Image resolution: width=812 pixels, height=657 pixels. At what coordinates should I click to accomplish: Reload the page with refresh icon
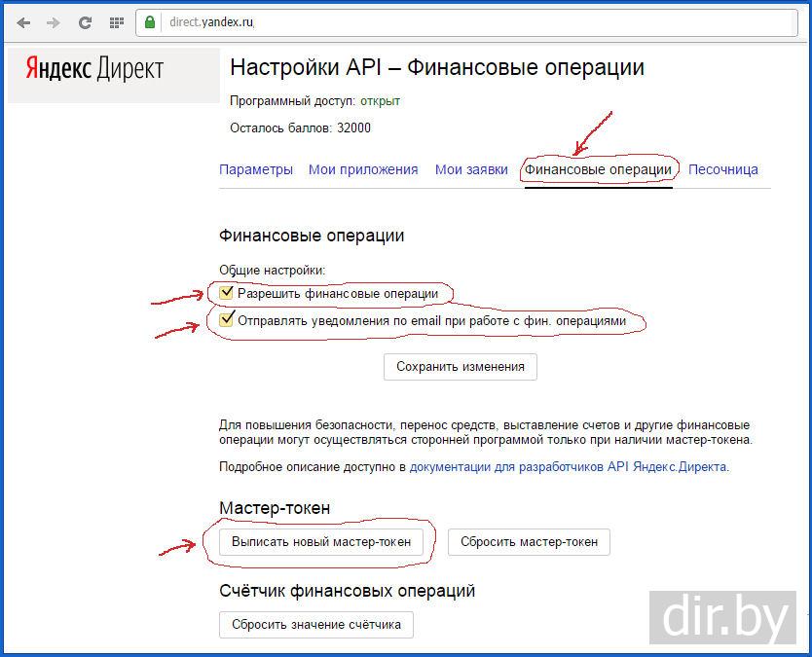pos(85,22)
